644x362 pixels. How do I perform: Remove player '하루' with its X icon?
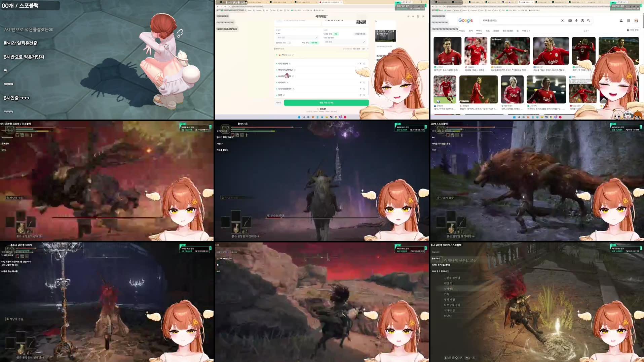coord(284,95)
